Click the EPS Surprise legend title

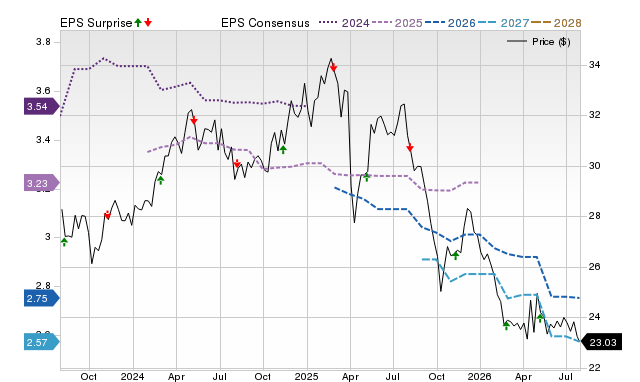96,23
